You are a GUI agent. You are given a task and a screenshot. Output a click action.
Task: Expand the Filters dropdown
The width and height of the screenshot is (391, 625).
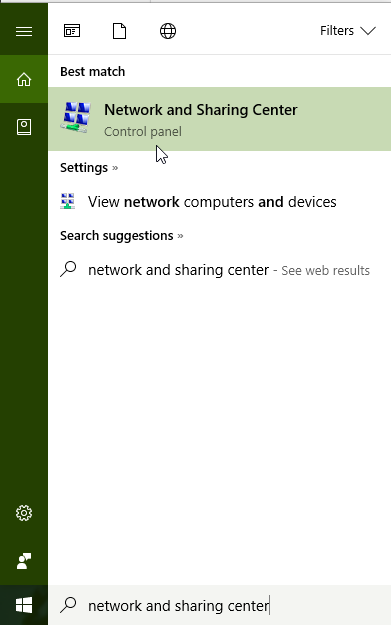348,31
